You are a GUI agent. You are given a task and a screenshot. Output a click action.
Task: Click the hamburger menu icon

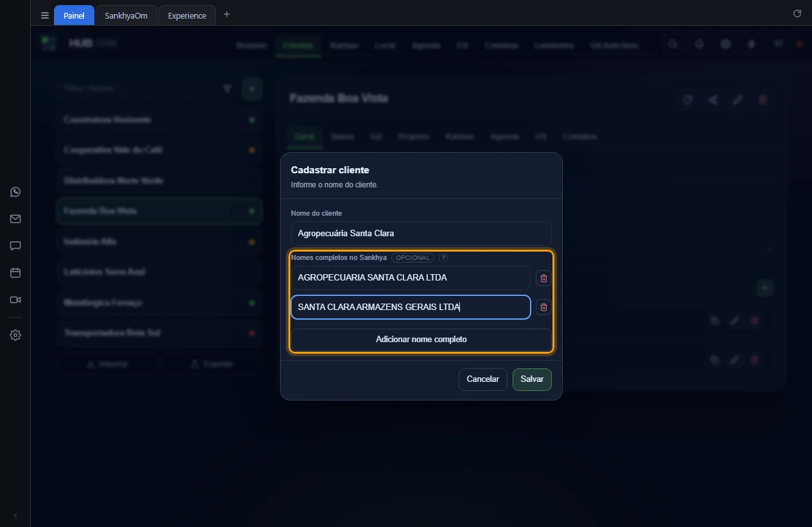tap(45, 15)
